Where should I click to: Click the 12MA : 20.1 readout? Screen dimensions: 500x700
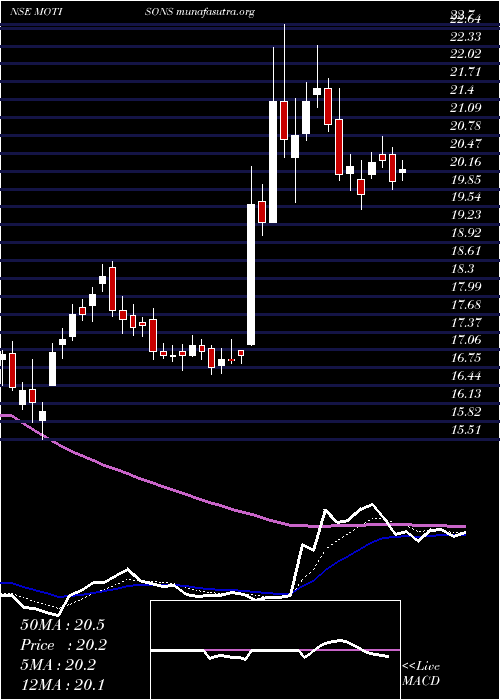click(62, 685)
